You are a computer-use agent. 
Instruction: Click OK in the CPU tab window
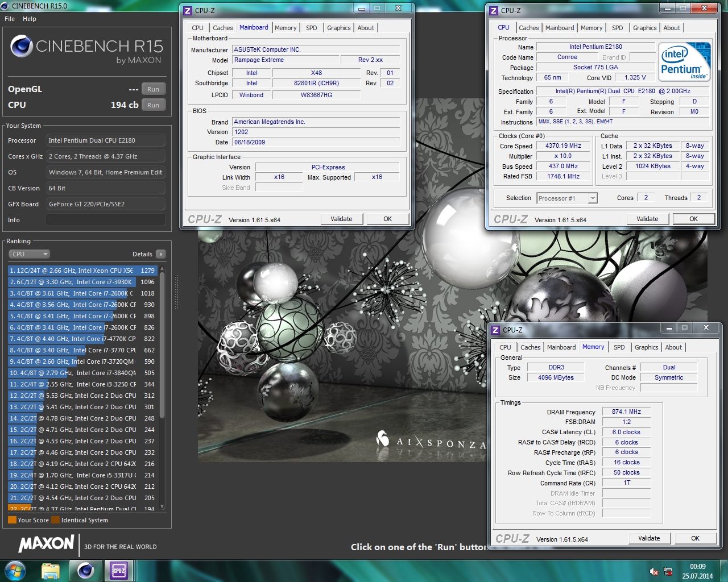pos(693,219)
